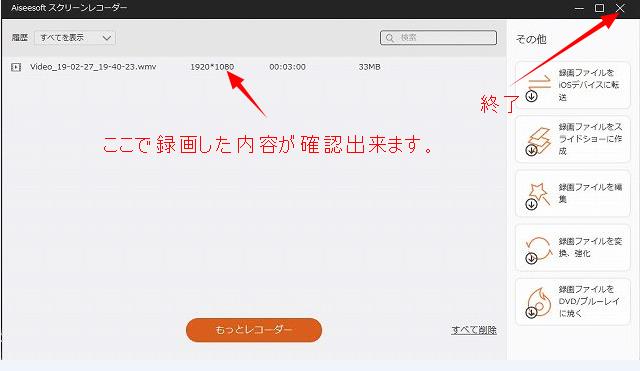The width and height of the screenshot is (640, 371).
Task: Minimize the Aiseesoft window
Action: click(579, 8)
